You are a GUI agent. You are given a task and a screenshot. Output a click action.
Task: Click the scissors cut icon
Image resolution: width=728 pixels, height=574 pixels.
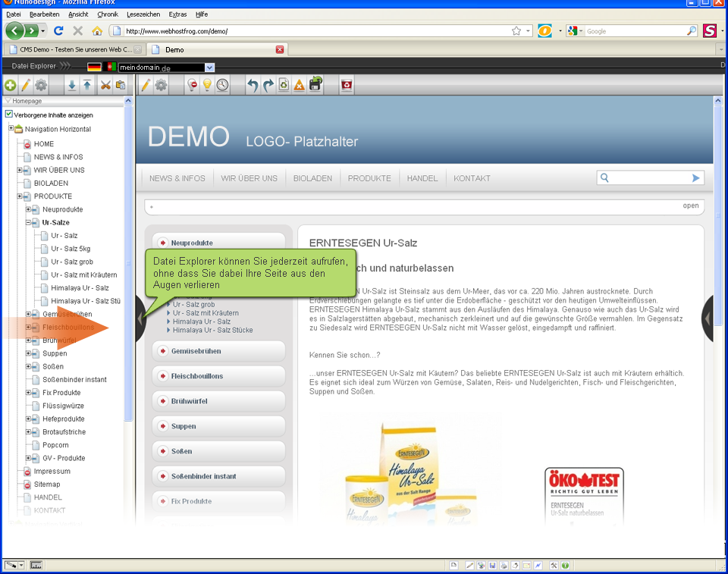click(106, 85)
